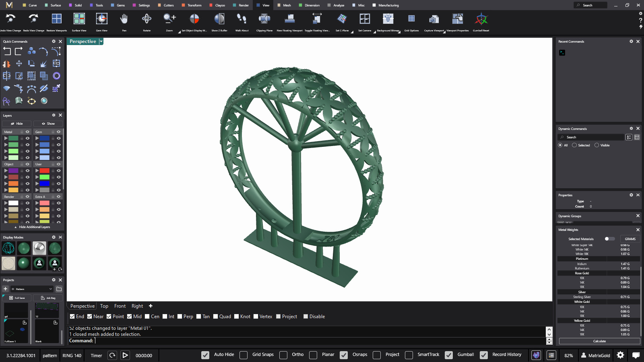
Task: Switch to the Front viewport tab
Action: click(120, 306)
